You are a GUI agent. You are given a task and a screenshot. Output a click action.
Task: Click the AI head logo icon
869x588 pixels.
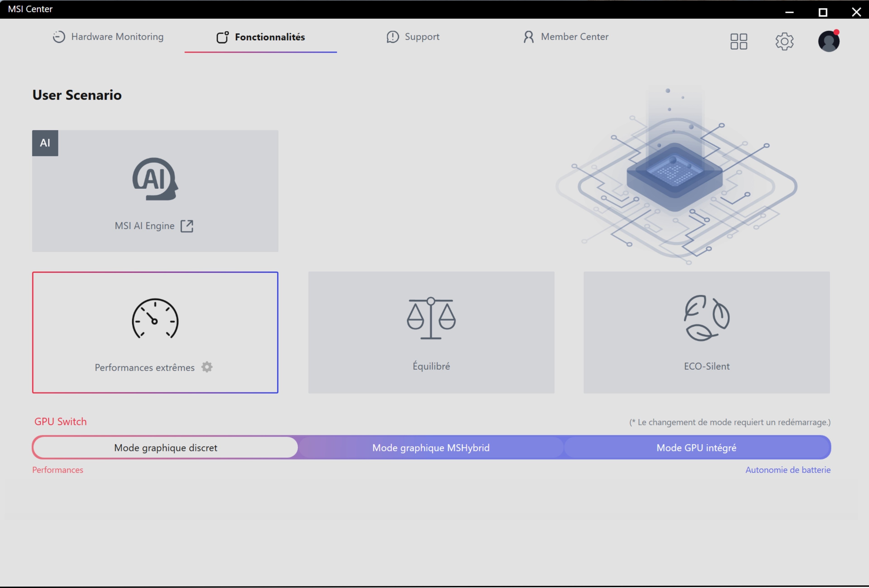pyautogui.click(x=155, y=179)
